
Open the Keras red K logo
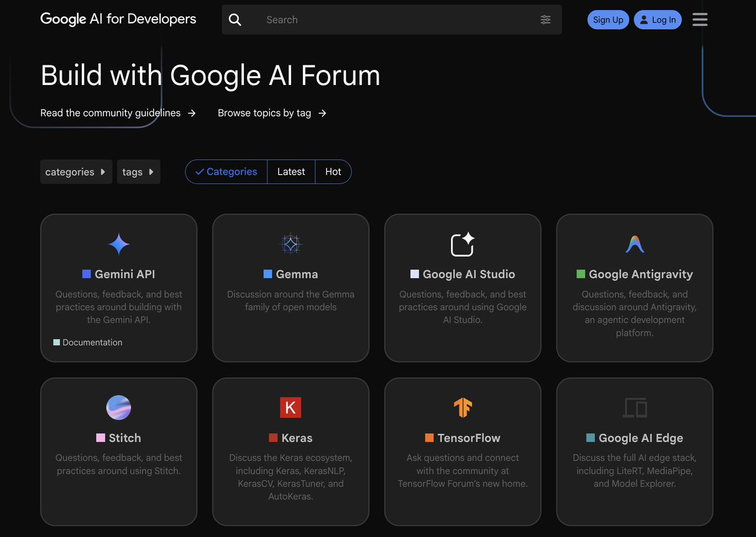(x=290, y=407)
